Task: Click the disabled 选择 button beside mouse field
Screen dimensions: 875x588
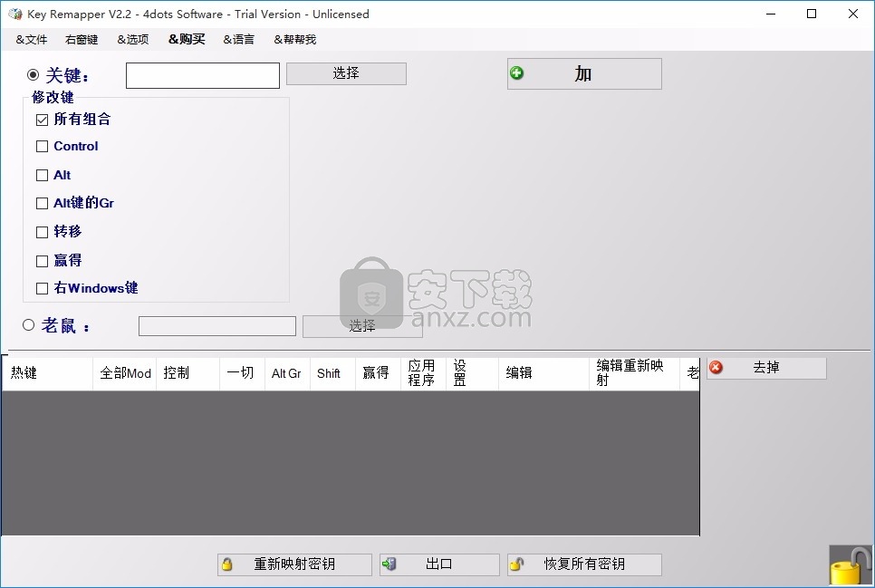Action: tap(362, 326)
